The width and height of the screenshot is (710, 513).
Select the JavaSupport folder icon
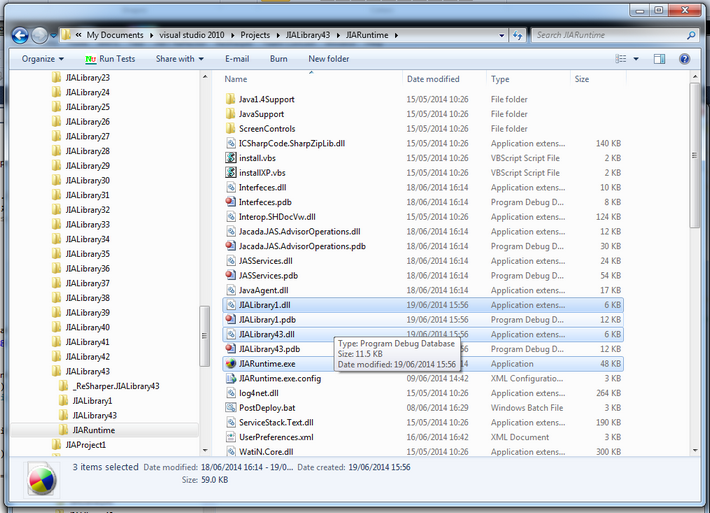(x=230, y=114)
